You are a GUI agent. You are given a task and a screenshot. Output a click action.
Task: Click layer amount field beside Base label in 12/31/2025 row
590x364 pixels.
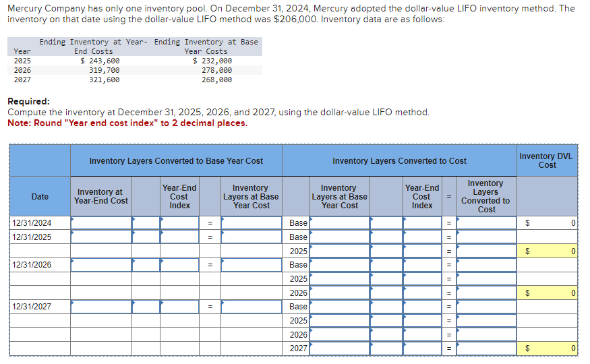(x=339, y=237)
